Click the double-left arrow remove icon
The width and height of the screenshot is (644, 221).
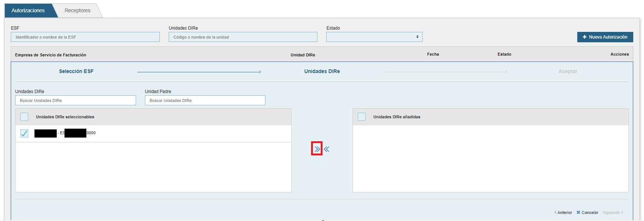click(x=327, y=149)
